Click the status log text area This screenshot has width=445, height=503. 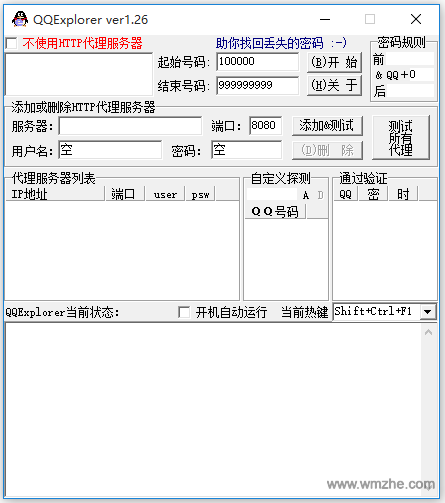coord(213,410)
